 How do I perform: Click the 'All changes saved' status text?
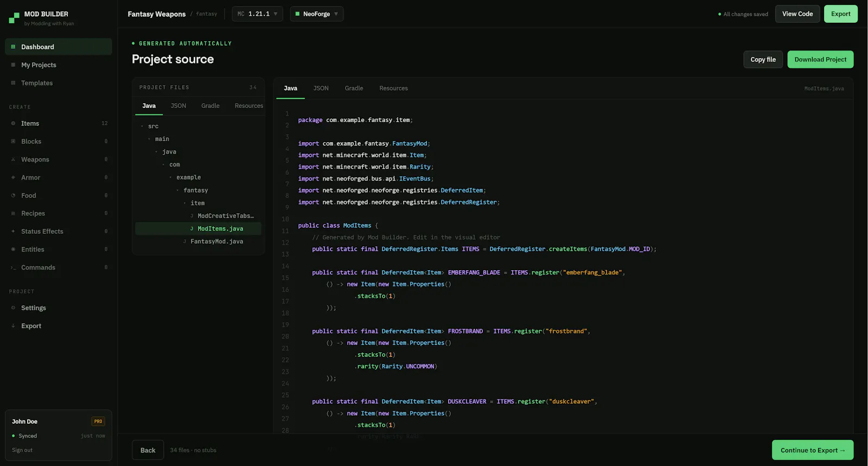click(x=746, y=14)
